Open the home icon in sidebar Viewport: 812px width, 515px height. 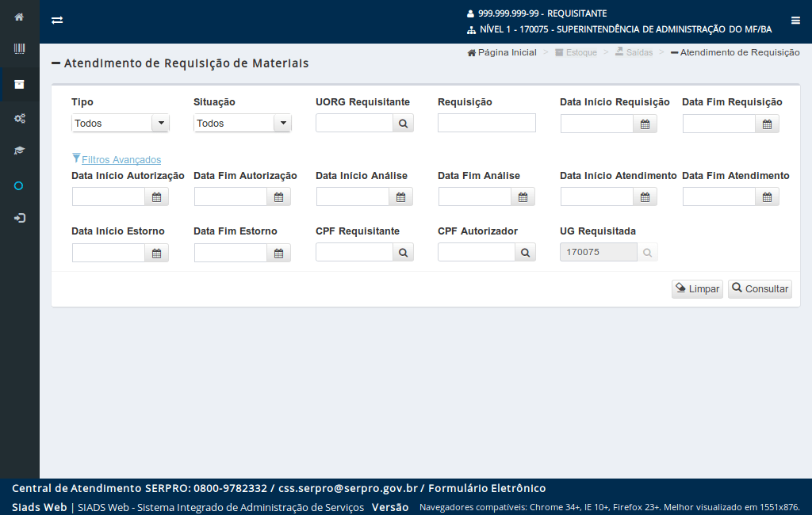pos(19,17)
